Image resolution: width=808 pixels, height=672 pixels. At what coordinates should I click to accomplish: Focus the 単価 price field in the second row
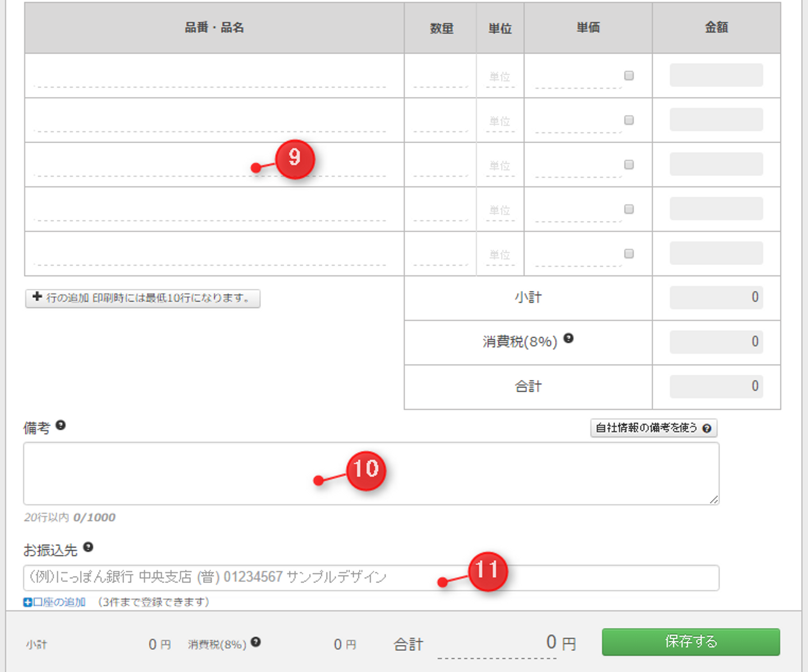click(x=578, y=121)
